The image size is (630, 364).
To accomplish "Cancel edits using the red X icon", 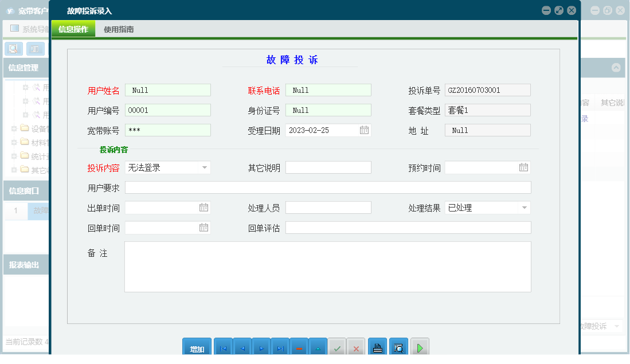I will [x=356, y=348].
